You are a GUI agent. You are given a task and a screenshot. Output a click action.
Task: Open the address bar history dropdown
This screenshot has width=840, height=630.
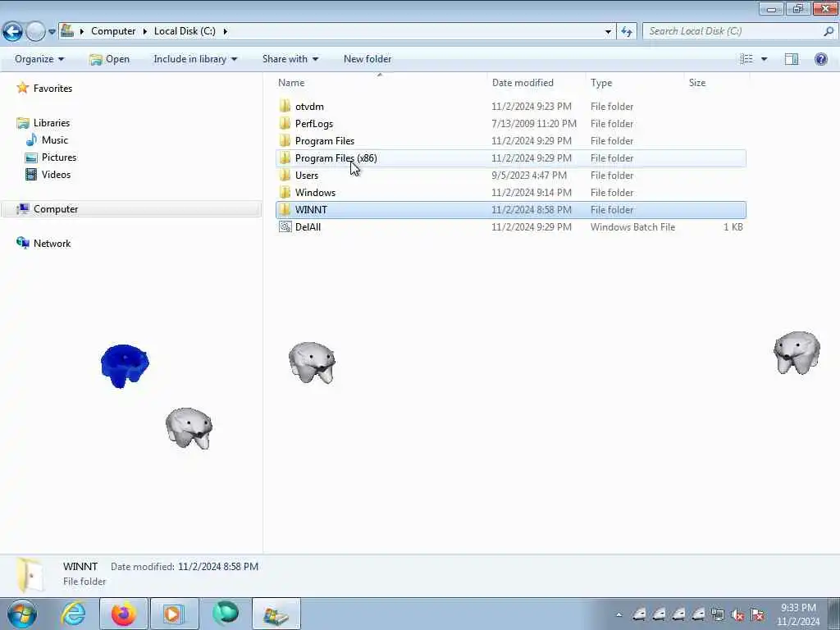tap(608, 32)
